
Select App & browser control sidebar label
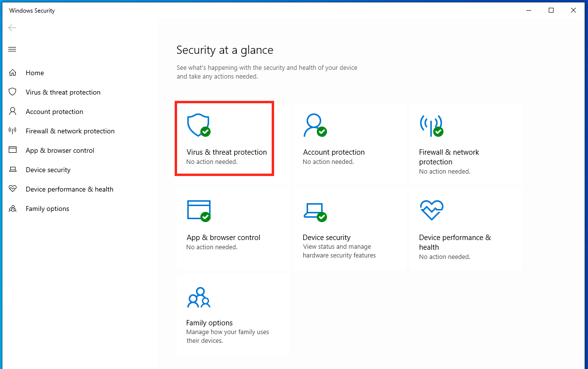click(60, 150)
